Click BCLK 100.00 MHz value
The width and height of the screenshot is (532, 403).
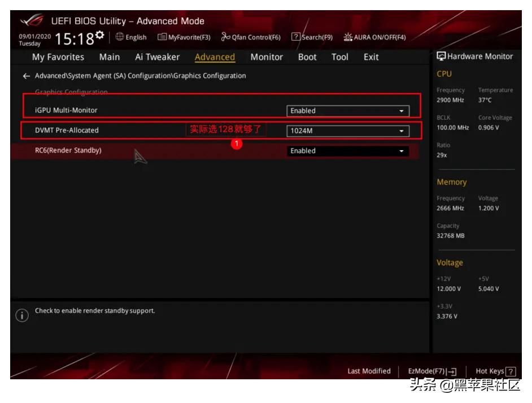452,128
